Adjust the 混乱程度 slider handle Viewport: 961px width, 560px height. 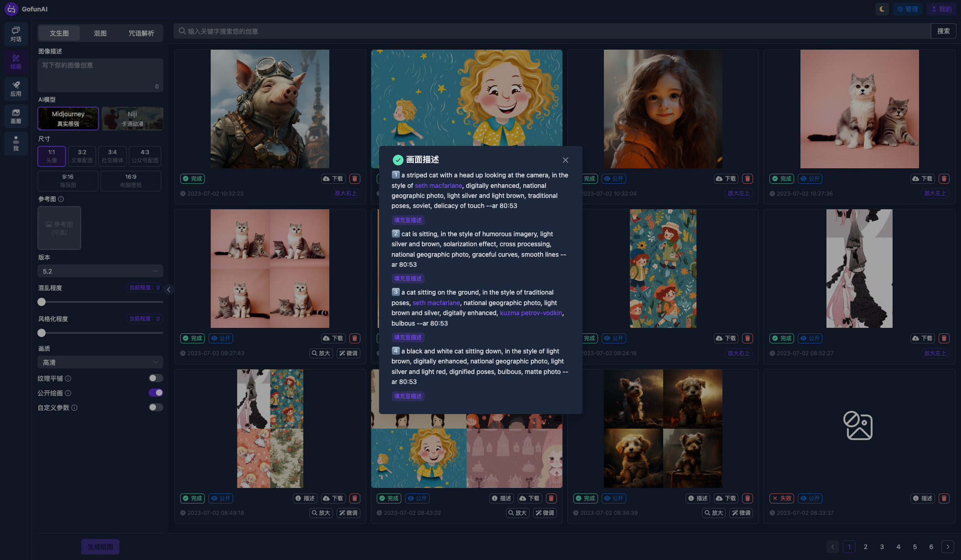pos(42,302)
